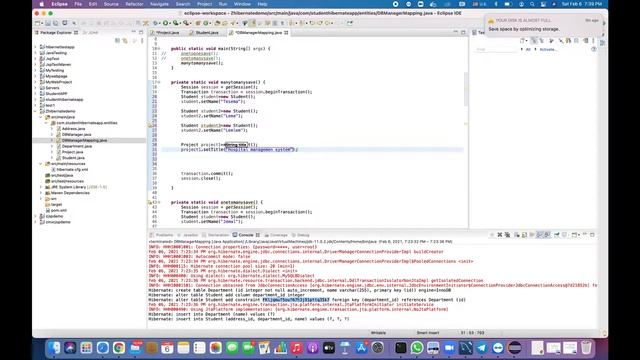The image size is (640, 360).
Task: Click the Save icon in toolbar
Action: [x=48, y=23]
